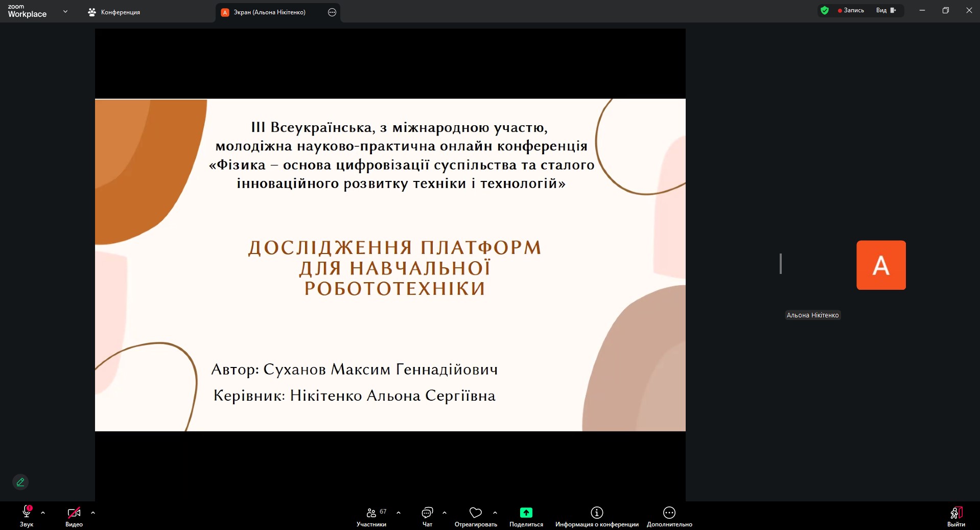Click the green pencil annotate icon

[x=20, y=482]
